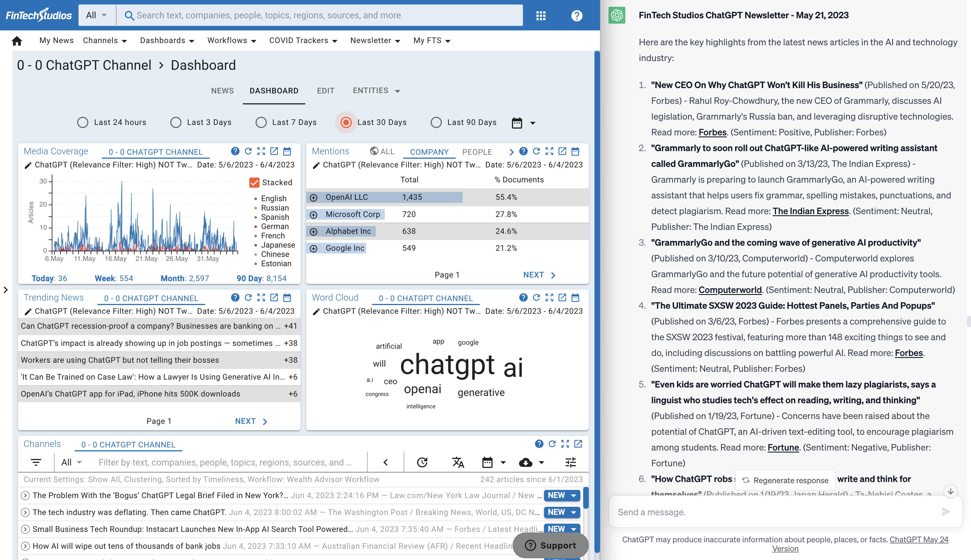
Task: Click the Channels article list scrollbar
Action: 586,498
